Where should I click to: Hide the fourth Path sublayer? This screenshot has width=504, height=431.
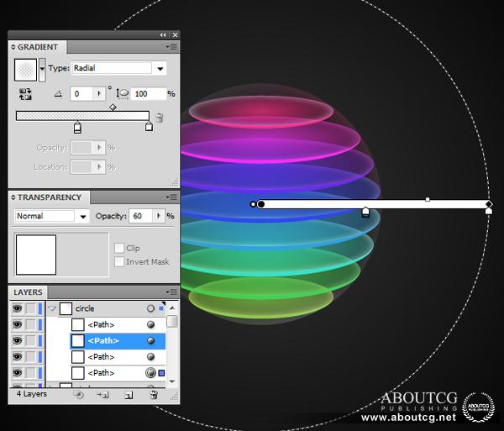coord(17,373)
